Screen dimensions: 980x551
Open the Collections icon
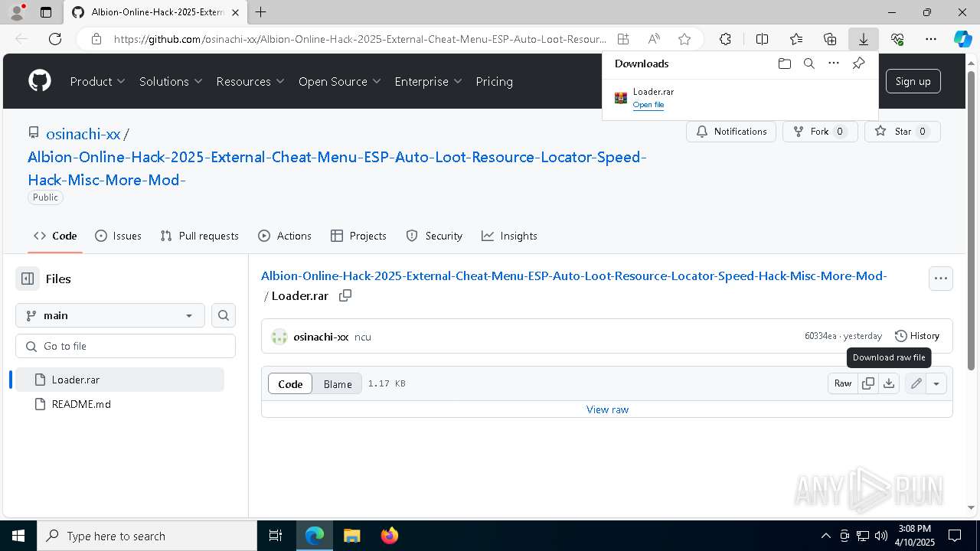click(830, 39)
